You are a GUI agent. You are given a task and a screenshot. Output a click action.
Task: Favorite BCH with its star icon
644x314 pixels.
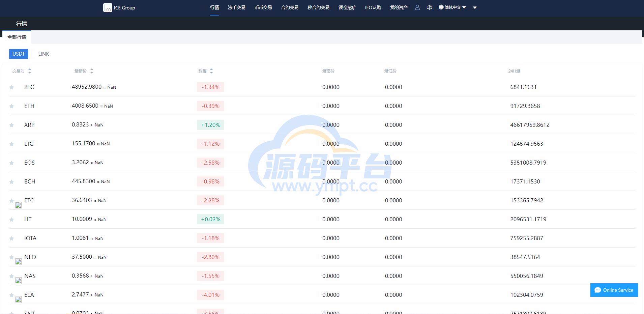(x=11, y=182)
